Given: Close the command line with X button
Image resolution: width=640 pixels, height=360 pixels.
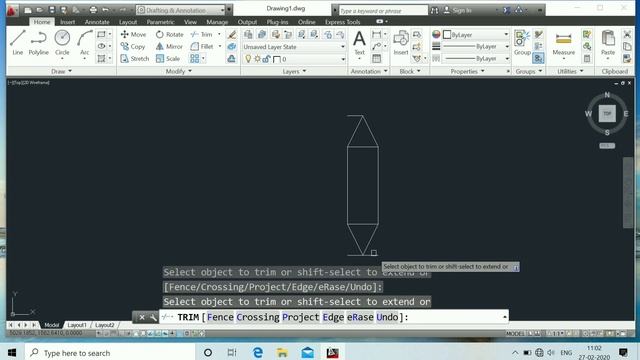Looking at the screenshot, I should click(x=142, y=317).
